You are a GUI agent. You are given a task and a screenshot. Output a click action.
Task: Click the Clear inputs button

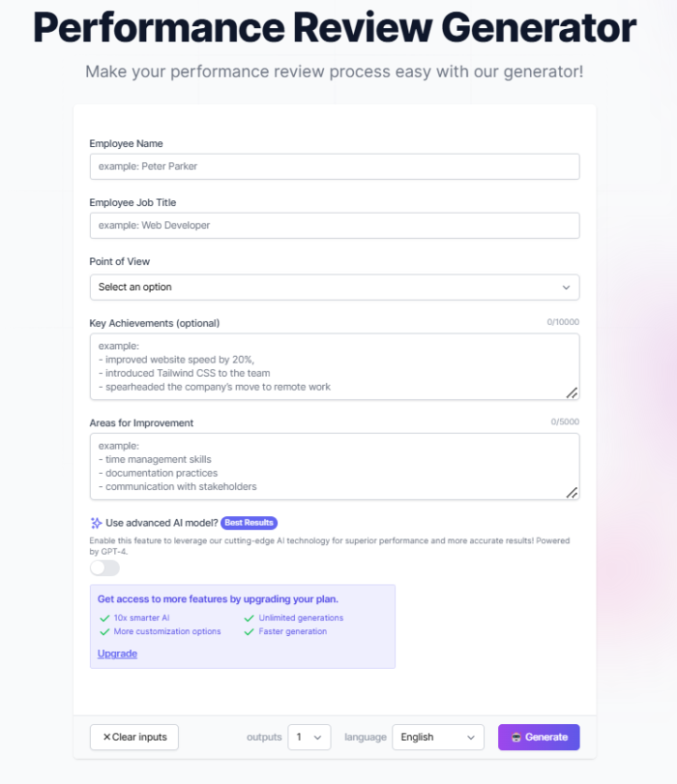point(133,737)
